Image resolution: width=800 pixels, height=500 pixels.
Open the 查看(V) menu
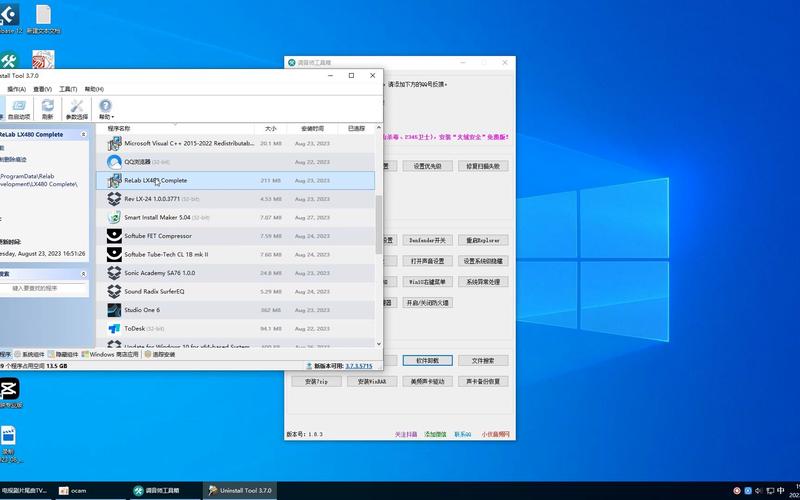[x=42, y=89]
